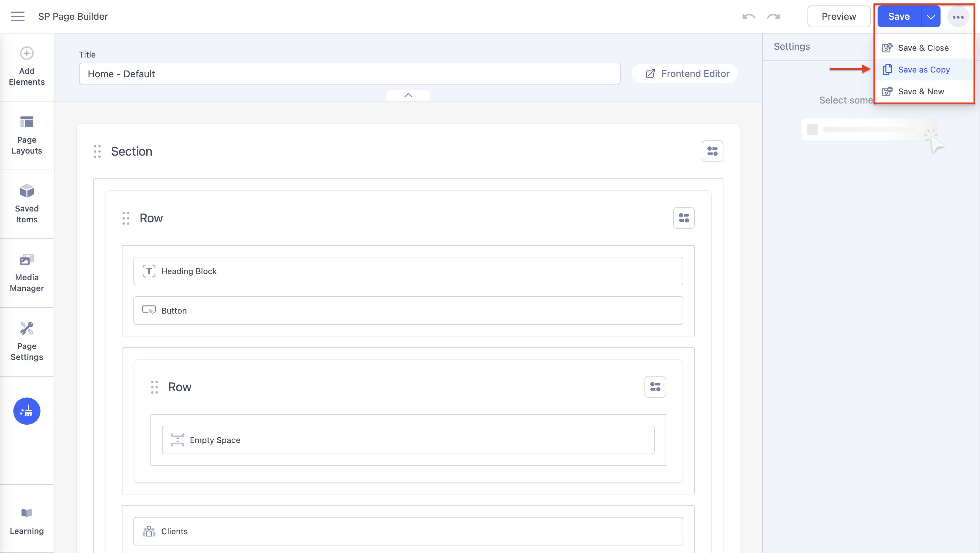This screenshot has width=980, height=553.
Task: Open first Row options icon
Action: [684, 218]
